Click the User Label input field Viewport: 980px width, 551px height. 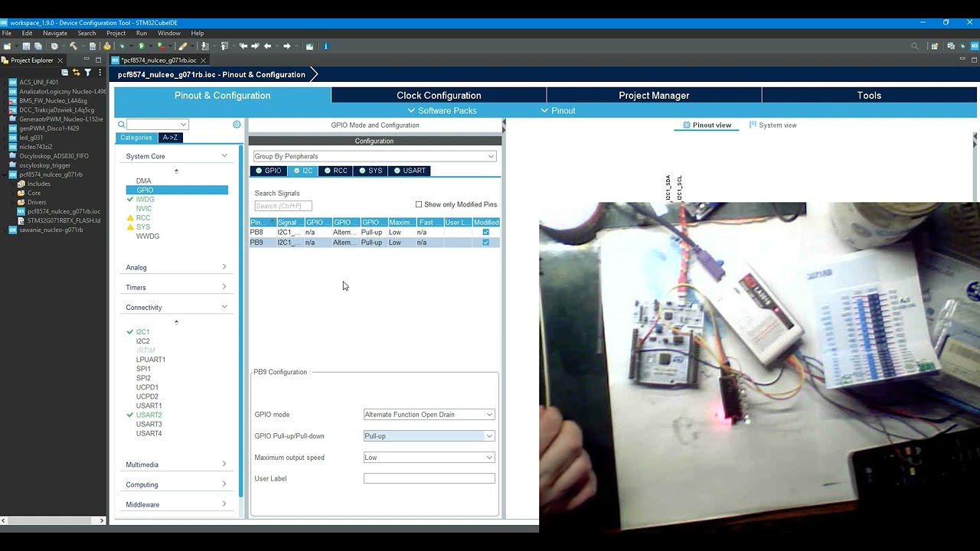(x=429, y=478)
